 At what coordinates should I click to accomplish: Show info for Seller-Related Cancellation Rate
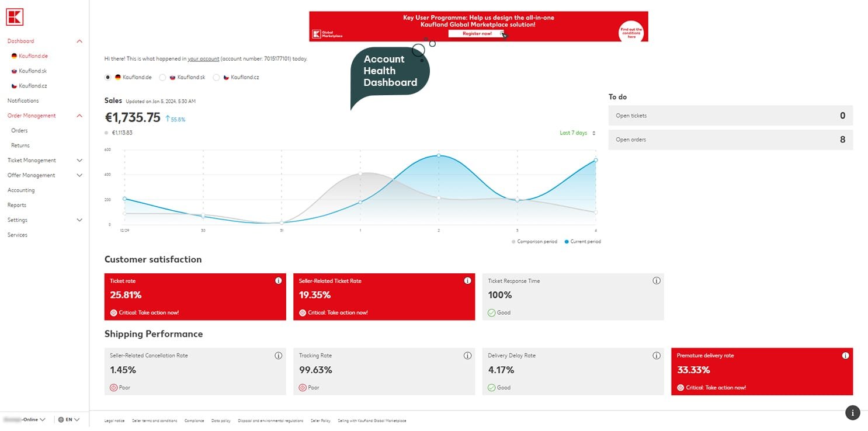(x=278, y=356)
